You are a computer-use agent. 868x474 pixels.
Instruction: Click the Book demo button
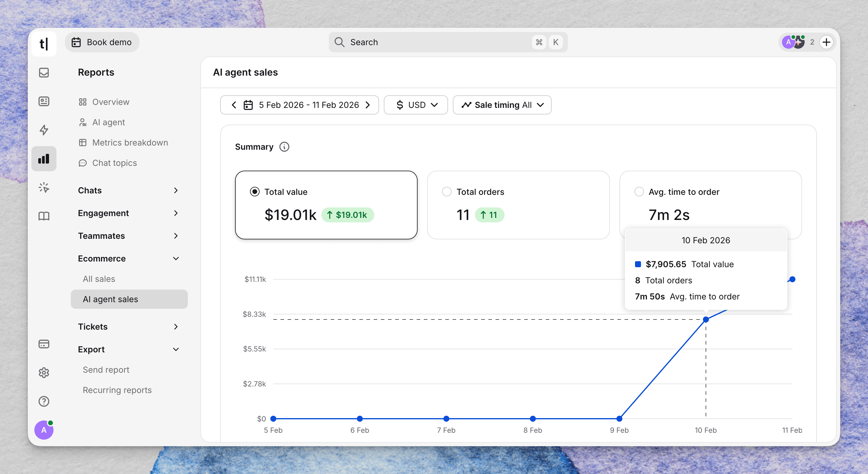pos(102,42)
